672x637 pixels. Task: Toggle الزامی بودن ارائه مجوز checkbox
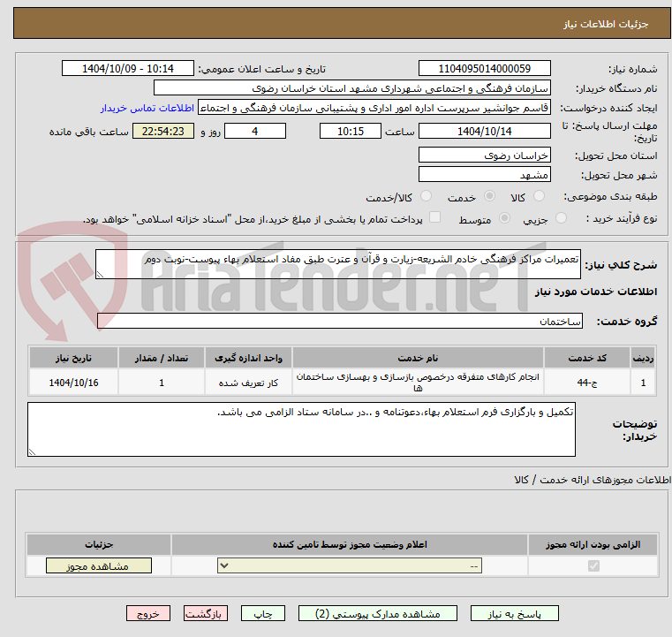pos(593,565)
